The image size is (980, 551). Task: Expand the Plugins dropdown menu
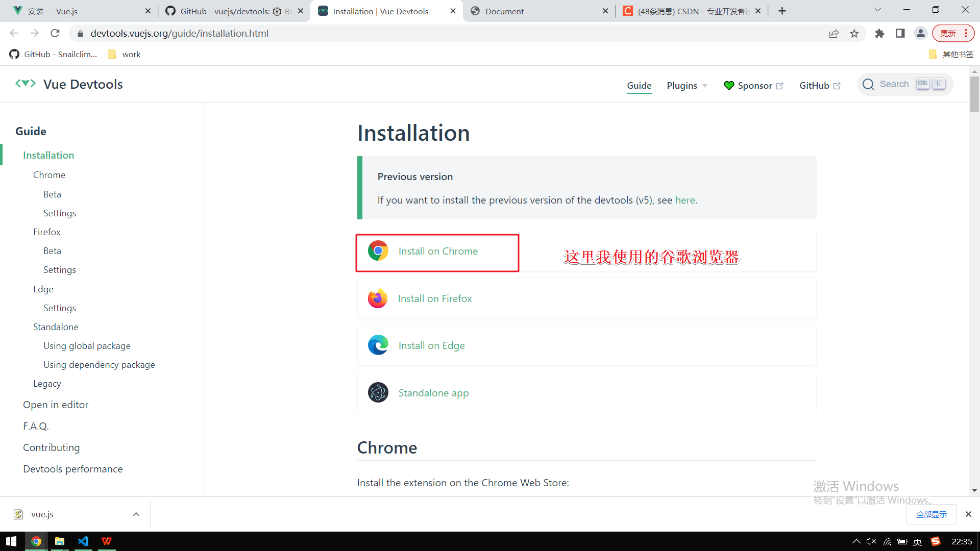[x=686, y=85]
